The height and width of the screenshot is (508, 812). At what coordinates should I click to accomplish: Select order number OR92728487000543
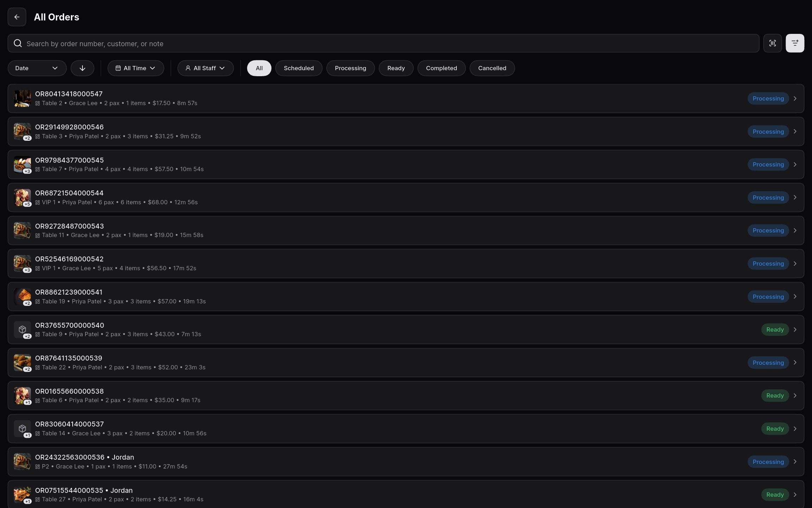tap(69, 226)
